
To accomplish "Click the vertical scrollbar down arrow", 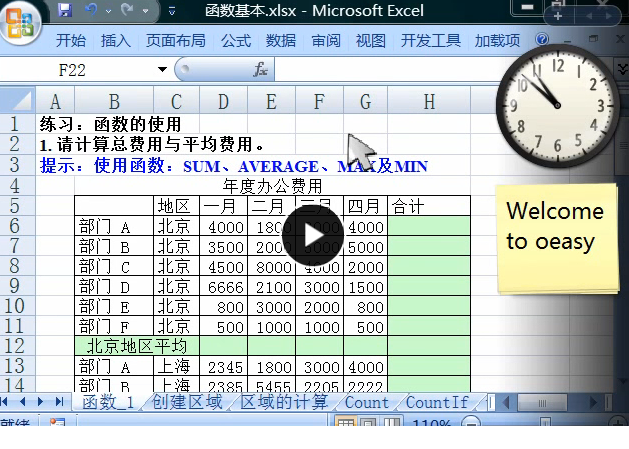I will (x=622, y=381).
